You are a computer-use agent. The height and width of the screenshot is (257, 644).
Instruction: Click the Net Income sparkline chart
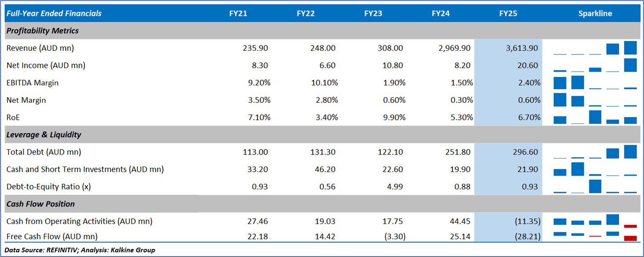click(595, 65)
